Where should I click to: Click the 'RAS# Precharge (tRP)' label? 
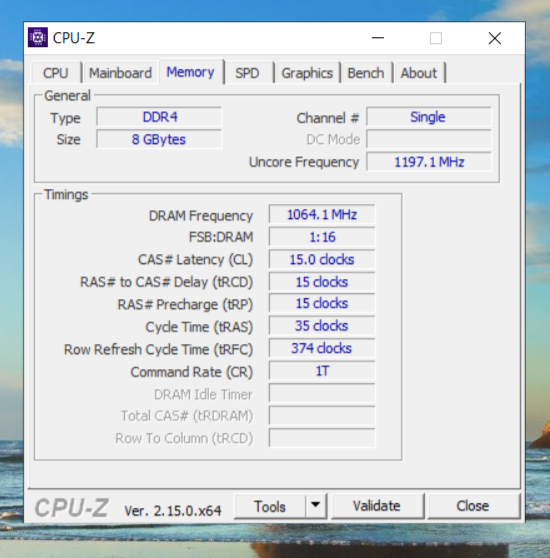(x=185, y=305)
